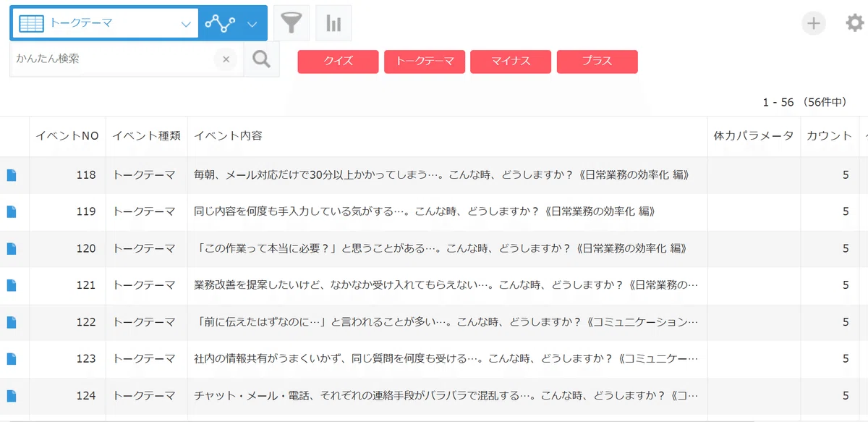Viewport: 868px width, 422px height.
Task: Expand the graph view chevron dropdown
Action: point(252,23)
